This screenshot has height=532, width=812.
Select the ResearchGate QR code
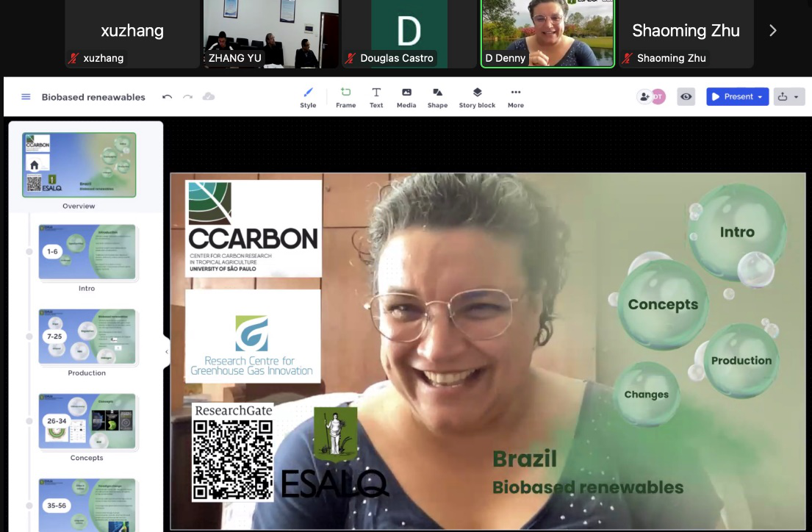pyautogui.click(x=232, y=452)
